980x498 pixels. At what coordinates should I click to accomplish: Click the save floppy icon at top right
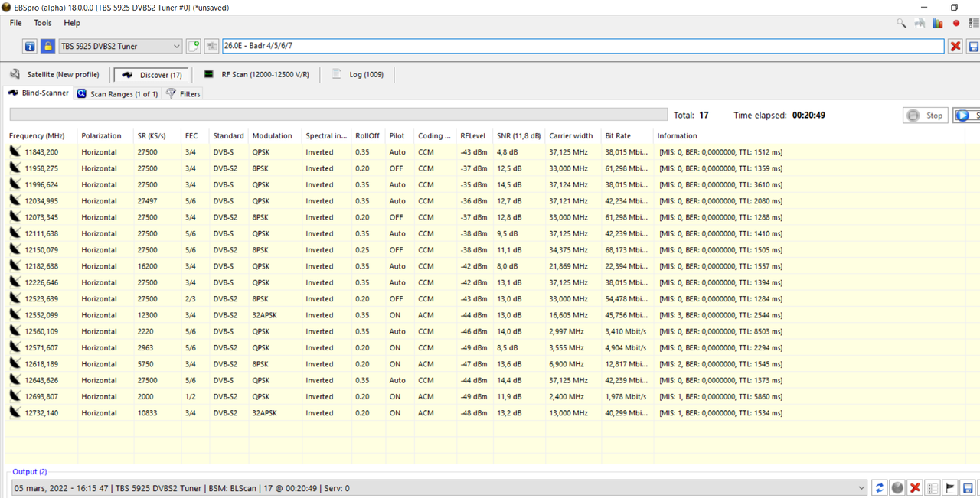(x=974, y=47)
